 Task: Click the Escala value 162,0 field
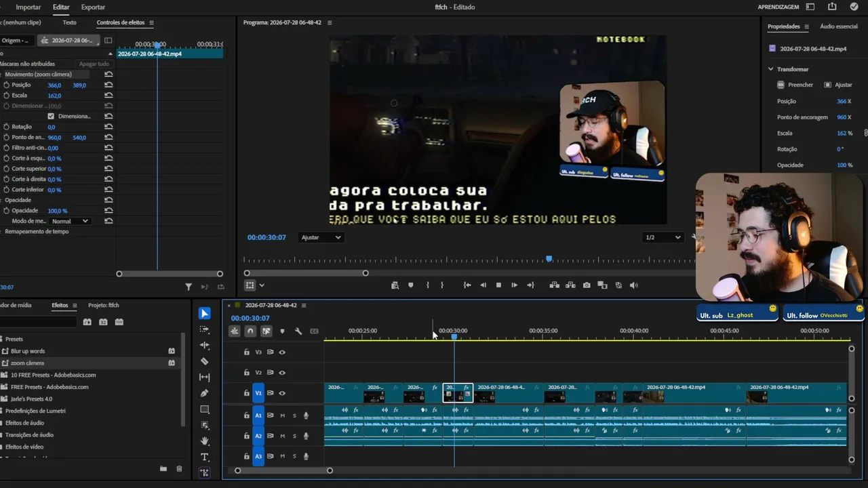click(54, 96)
